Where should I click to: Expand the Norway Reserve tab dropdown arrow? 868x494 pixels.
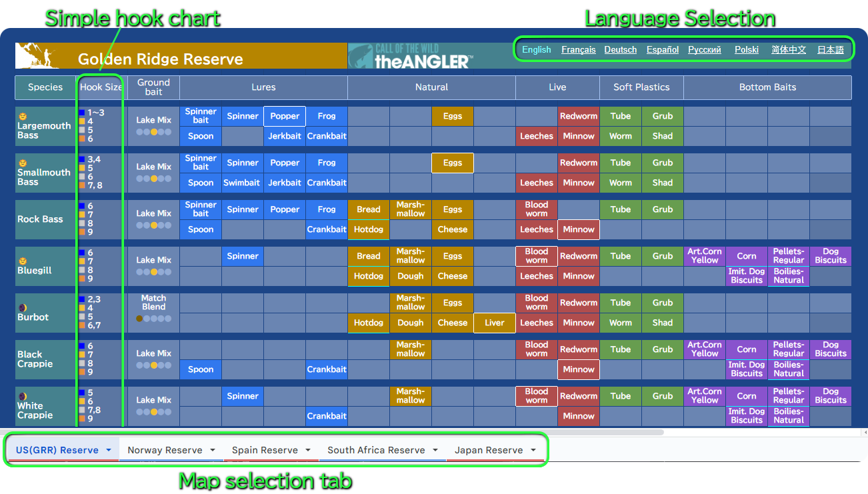coord(213,450)
